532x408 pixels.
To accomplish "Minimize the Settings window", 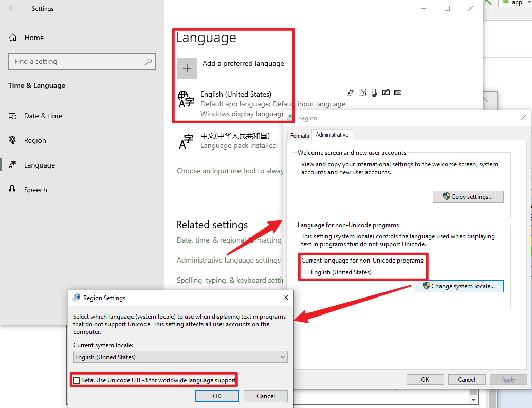I will click(424, 8).
